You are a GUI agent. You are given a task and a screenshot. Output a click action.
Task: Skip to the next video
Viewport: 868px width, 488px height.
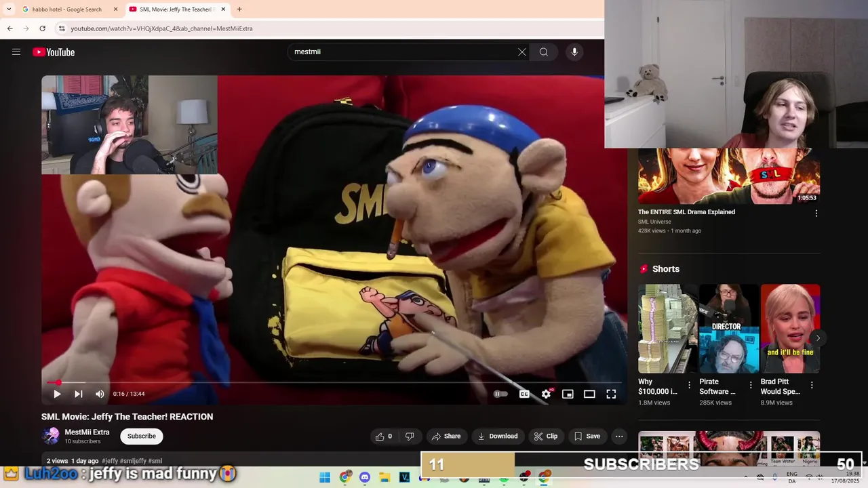tap(79, 394)
